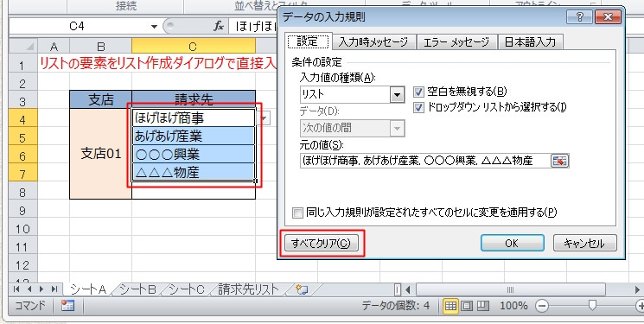Image resolution: width=644 pixels, height=324 pixels.
Task: Select cell あげあげ産業
Action: (x=194, y=136)
